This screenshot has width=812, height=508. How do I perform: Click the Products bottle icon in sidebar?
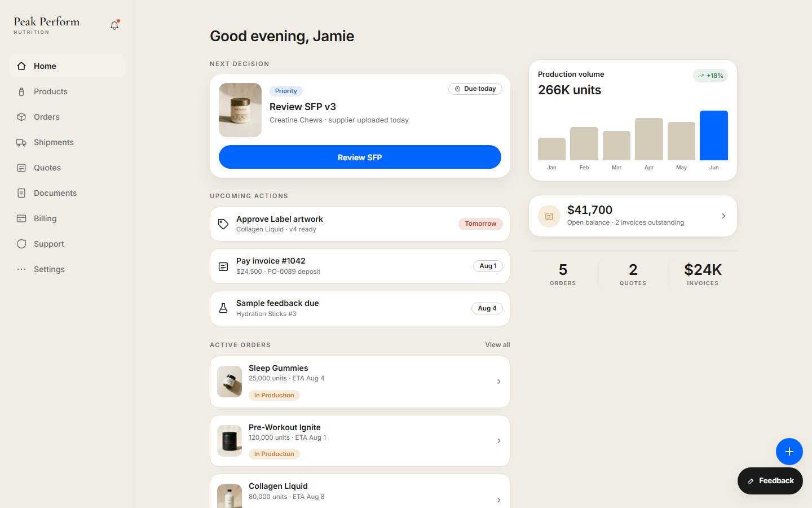pos(21,91)
